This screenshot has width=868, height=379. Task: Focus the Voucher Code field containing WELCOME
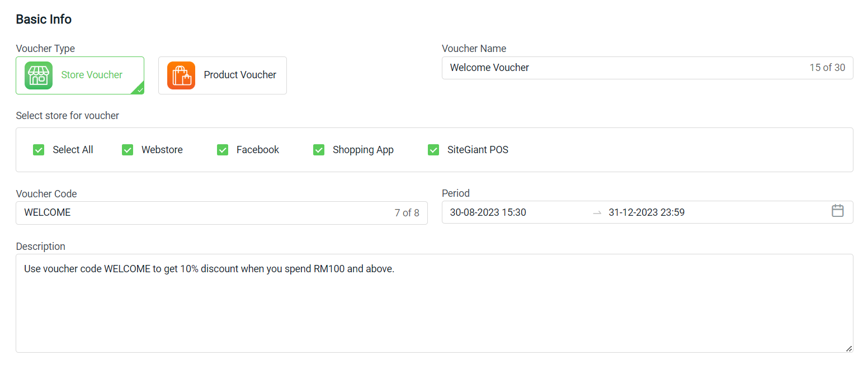(201, 213)
